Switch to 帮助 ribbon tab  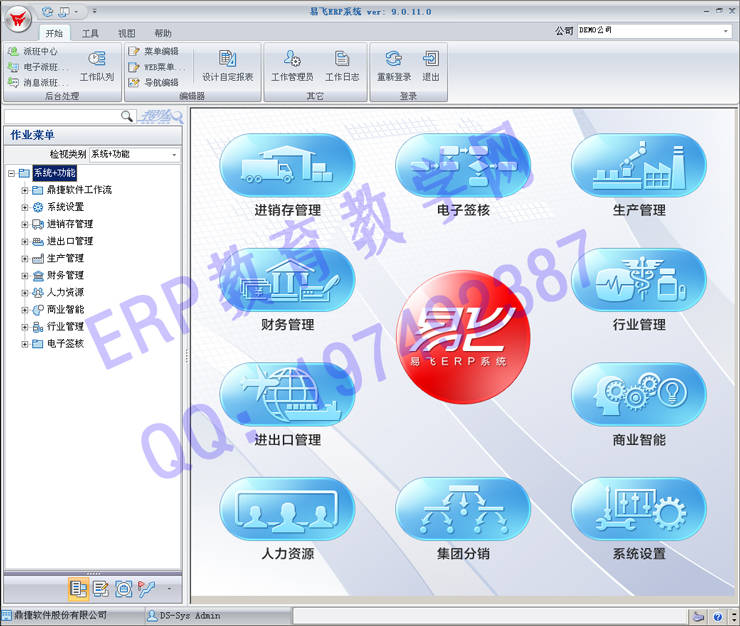pos(163,33)
